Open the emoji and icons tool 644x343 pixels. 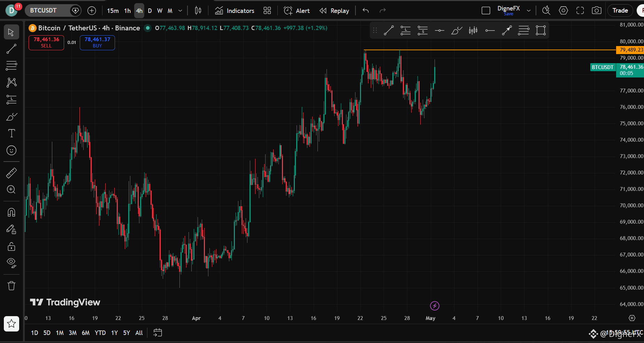click(x=11, y=150)
